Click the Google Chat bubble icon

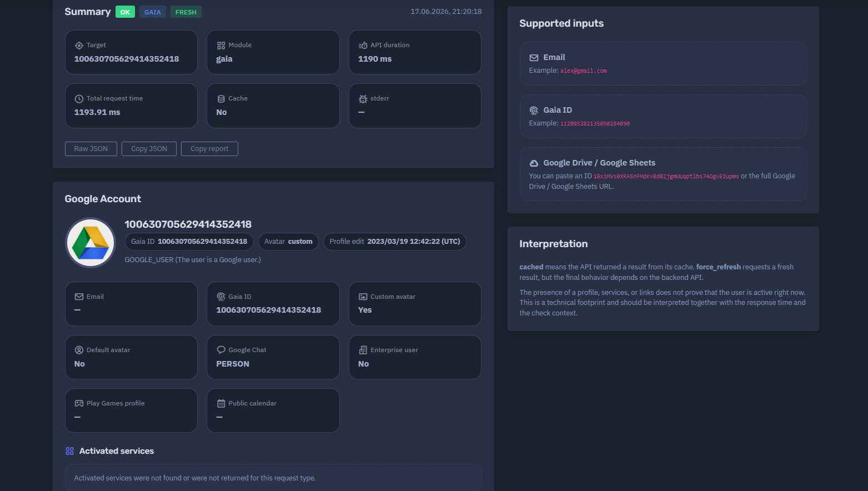[221, 350]
